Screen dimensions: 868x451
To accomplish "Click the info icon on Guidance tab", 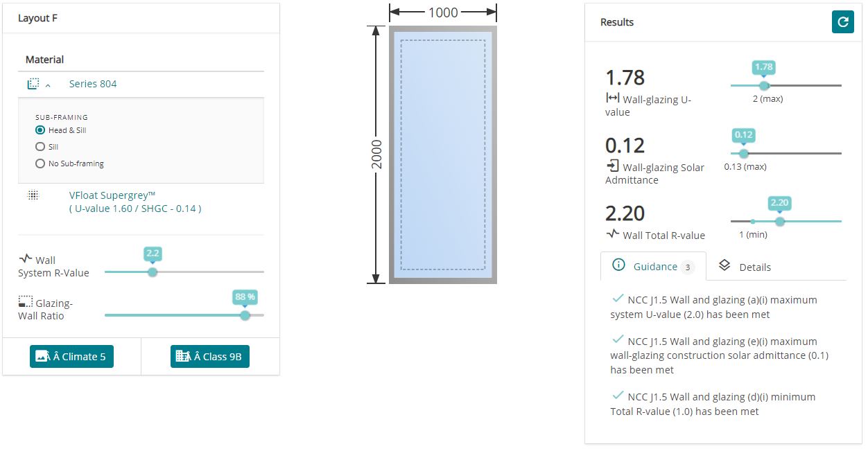I will pyautogui.click(x=619, y=265).
